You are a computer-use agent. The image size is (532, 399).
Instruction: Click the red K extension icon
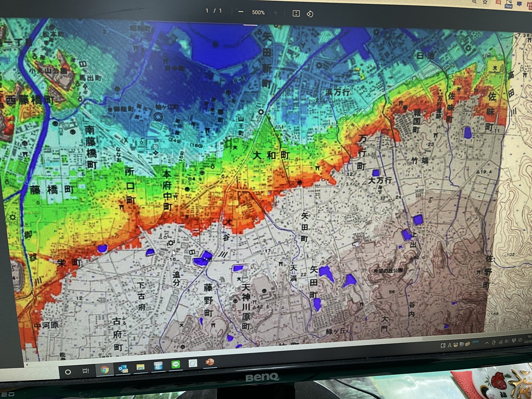pos(498,2)
